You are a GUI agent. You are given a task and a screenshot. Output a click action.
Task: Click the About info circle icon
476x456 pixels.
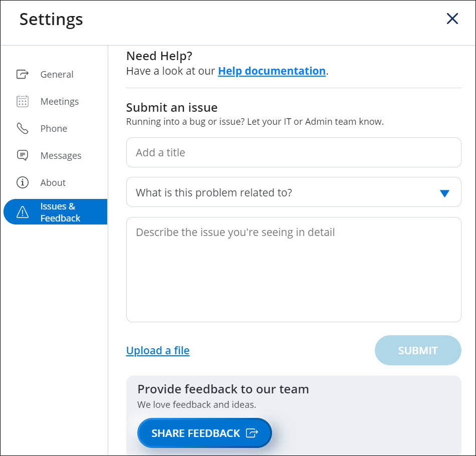tap(23, 182)
